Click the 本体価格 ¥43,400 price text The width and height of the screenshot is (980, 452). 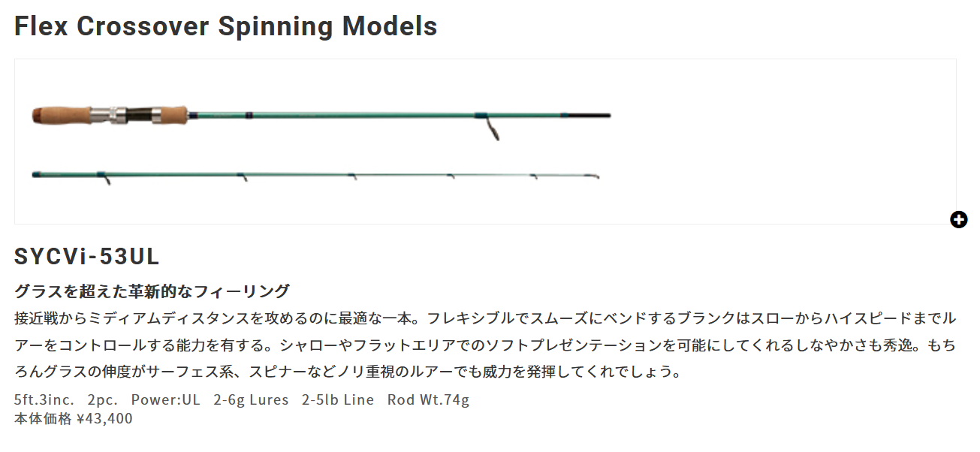click(x=74, y=418)
